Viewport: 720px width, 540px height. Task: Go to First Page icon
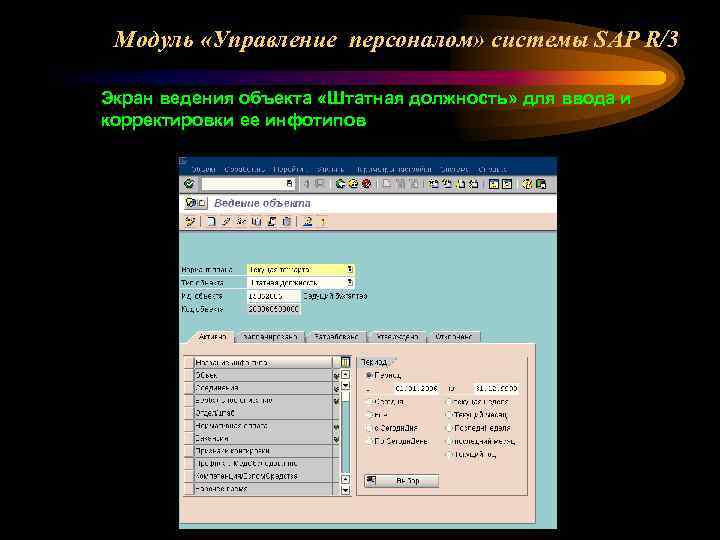(x=433, y=184)
